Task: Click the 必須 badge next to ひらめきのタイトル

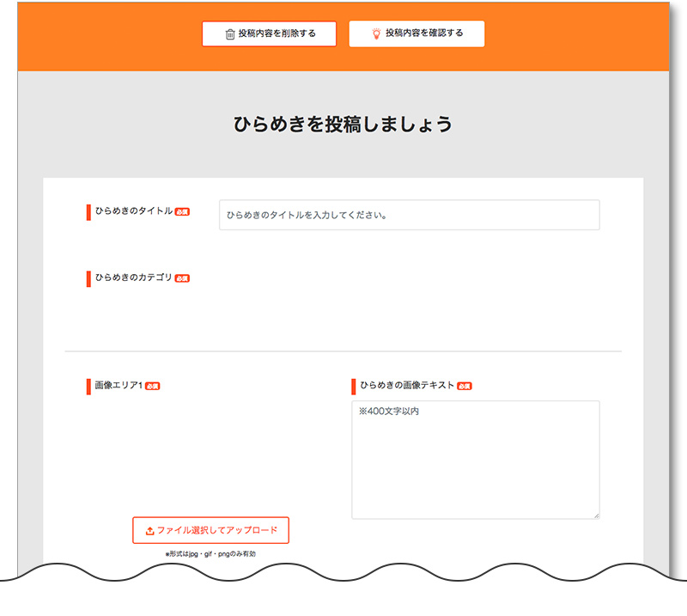Action: (x=181, y=212)
